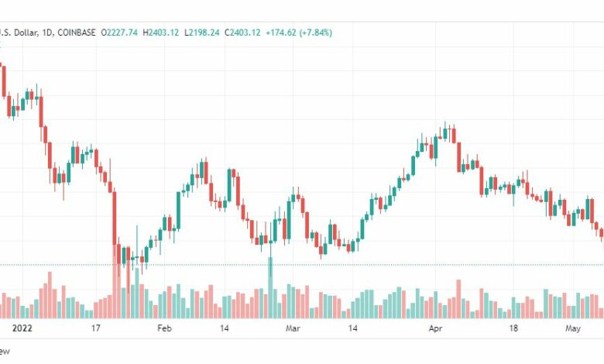Click the Feb label on time axis

(x=164, y=328)
